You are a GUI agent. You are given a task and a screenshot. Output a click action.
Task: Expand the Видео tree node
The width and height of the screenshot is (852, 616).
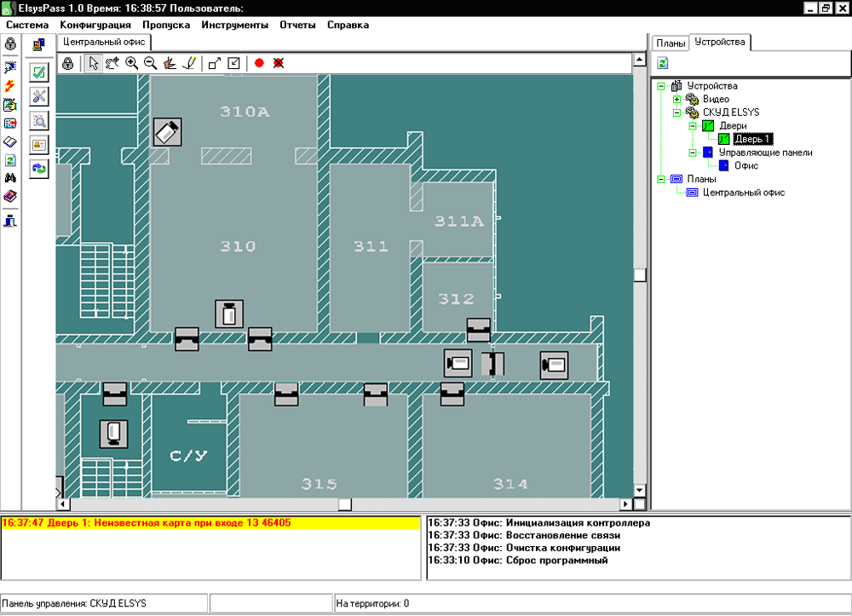tap(676, 99)
